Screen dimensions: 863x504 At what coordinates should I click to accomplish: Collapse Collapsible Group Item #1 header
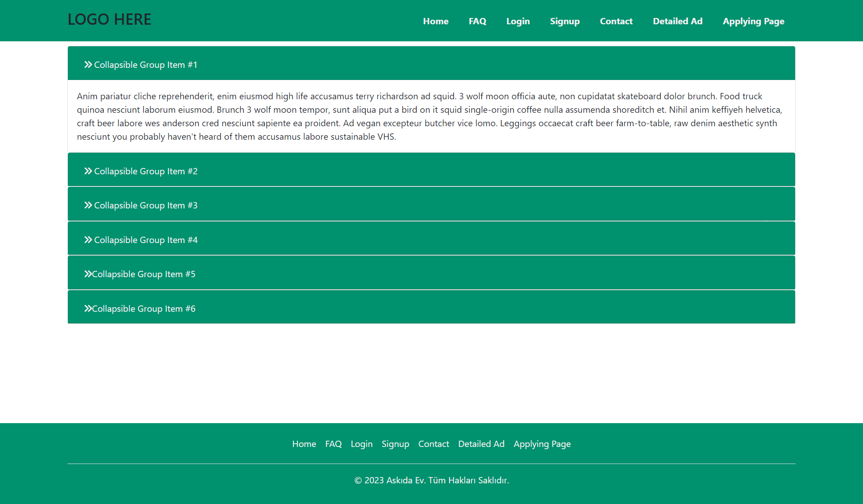tap(145, 65)
